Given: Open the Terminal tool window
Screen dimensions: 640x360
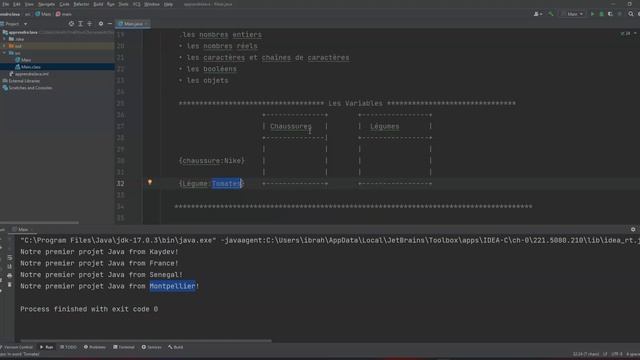Looking at the screenshot, I should coord(124,347).
